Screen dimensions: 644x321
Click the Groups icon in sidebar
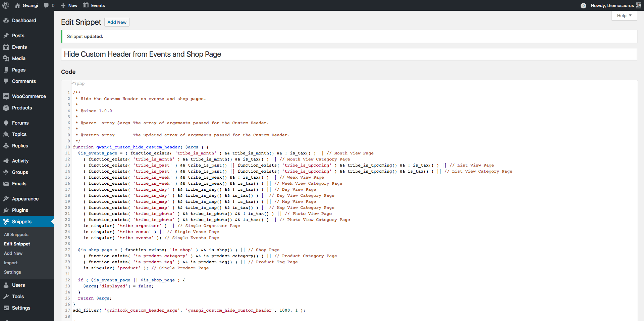coord(6,172)
